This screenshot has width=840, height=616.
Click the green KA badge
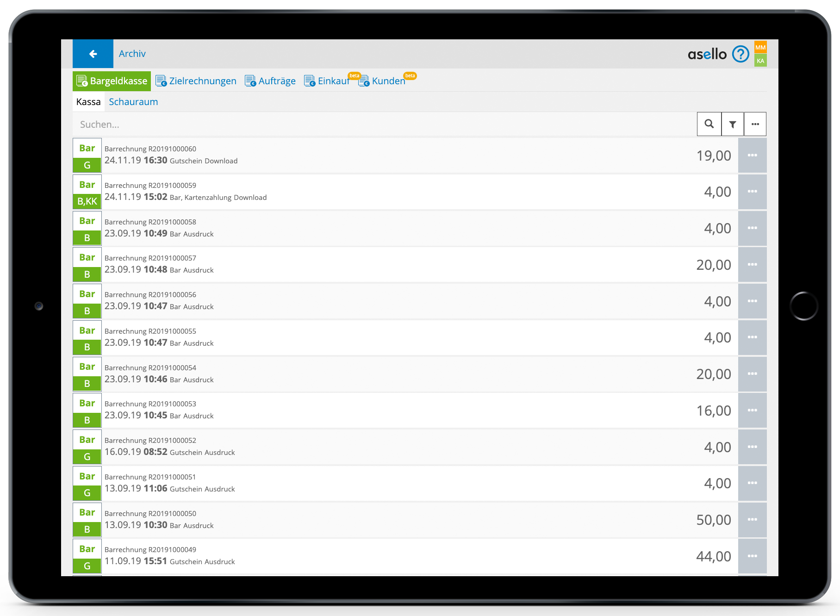(760, 61)
